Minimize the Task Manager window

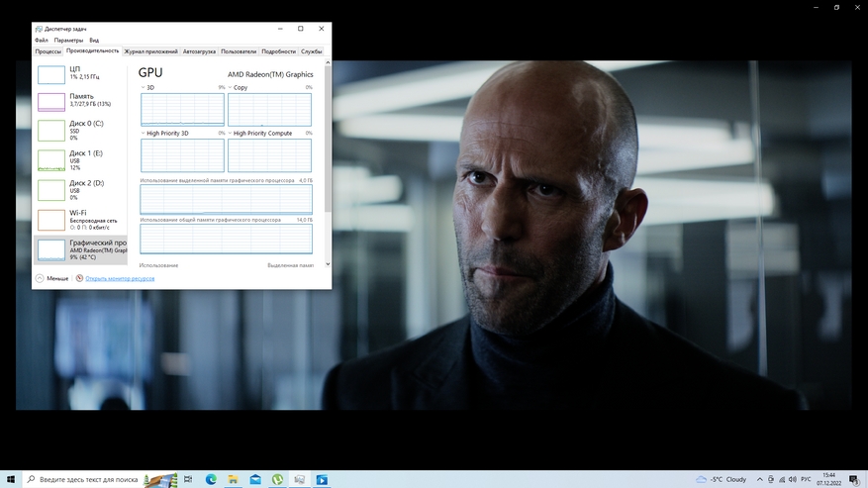(280, 29)
